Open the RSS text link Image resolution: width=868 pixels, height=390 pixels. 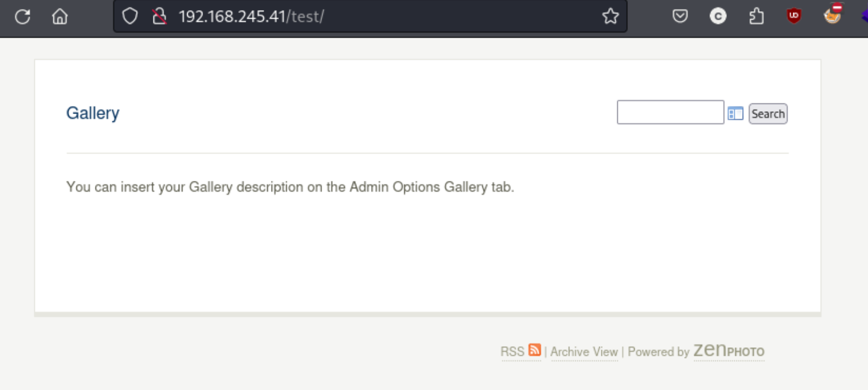coord(512,352)
